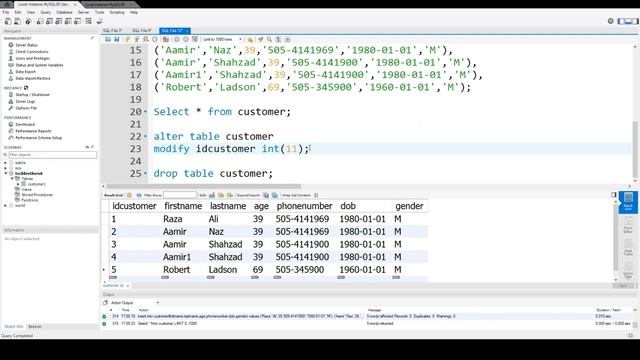The width and height of the screenshot is (640, 360).
Task: Click the Create new table toolbar icon
Action: 49,21
